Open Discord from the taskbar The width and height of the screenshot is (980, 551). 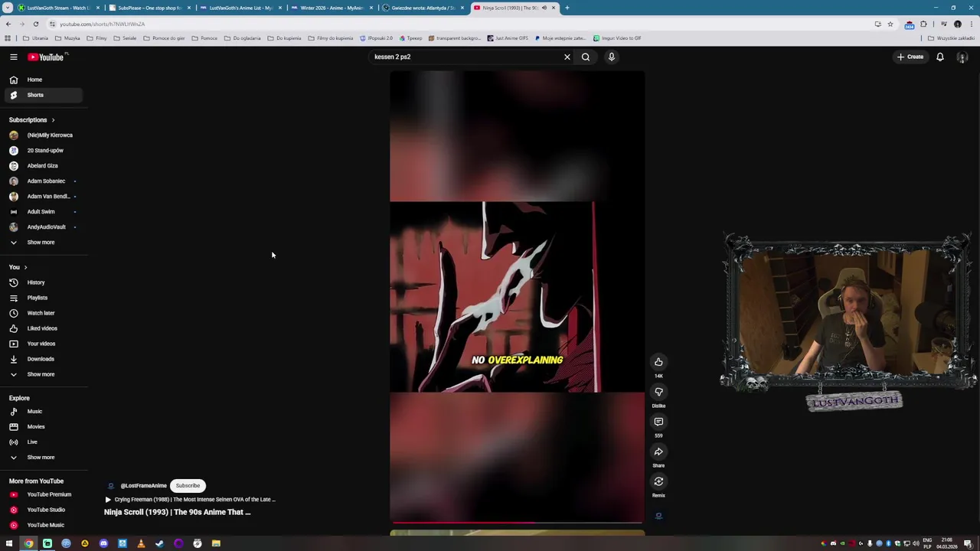point(103,543)
